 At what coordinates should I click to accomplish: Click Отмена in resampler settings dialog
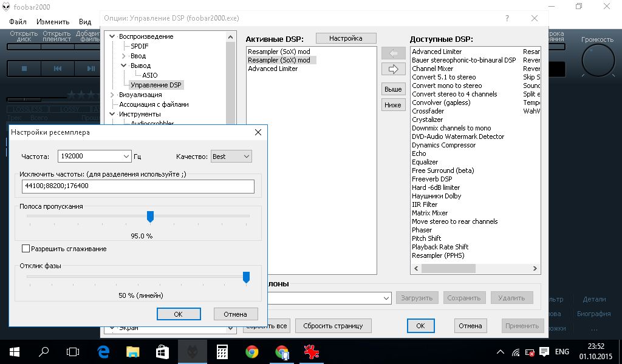click(235, 314)
